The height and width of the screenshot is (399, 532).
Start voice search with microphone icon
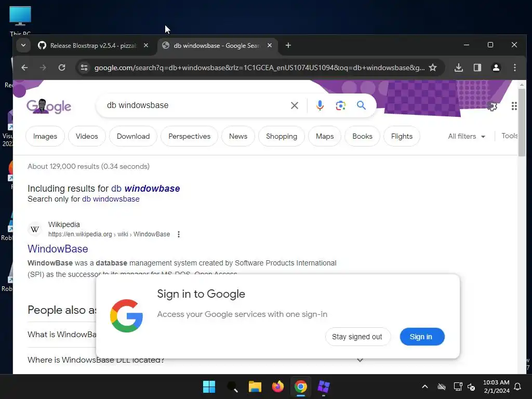click(320, 105)
